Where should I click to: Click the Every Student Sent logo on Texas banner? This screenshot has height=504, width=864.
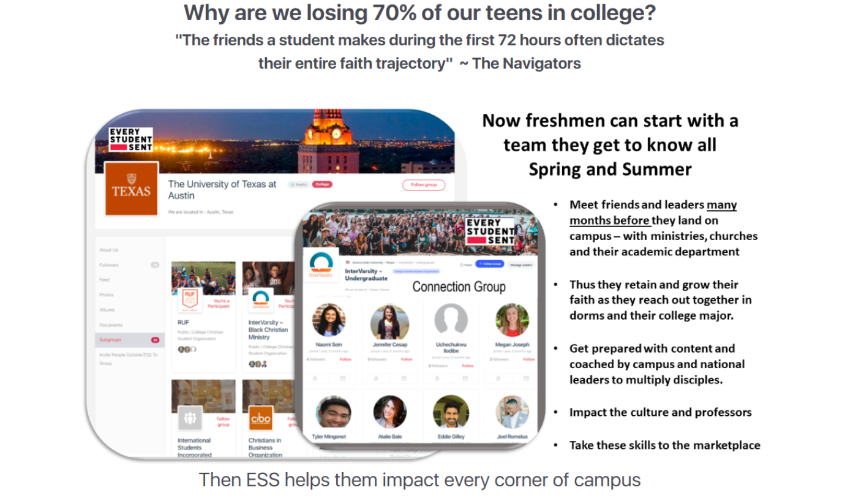130,140
